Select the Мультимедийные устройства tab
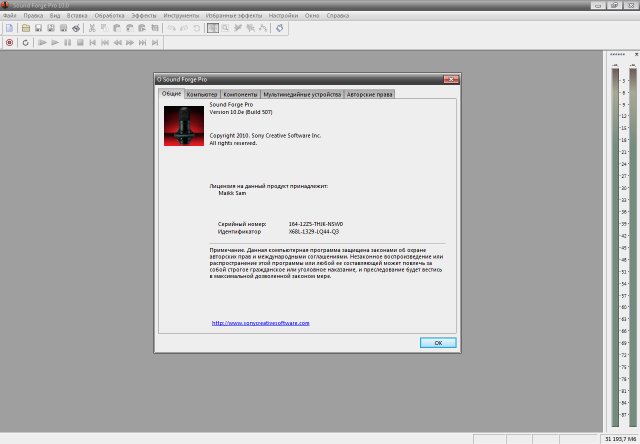 tap(301, 94)
